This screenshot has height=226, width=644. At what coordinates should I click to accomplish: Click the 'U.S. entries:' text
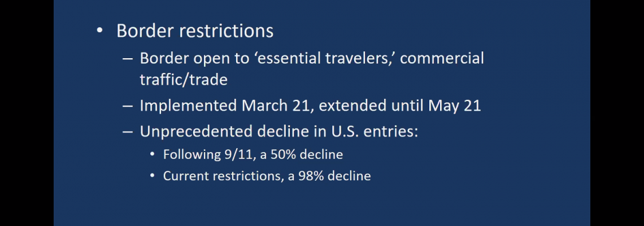(x=374, y=132)
